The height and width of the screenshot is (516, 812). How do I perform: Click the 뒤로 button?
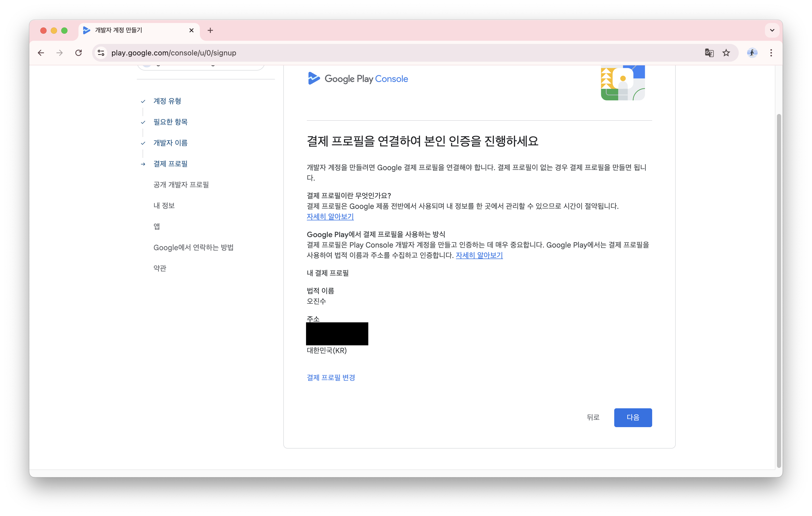[x=594, y=417]
